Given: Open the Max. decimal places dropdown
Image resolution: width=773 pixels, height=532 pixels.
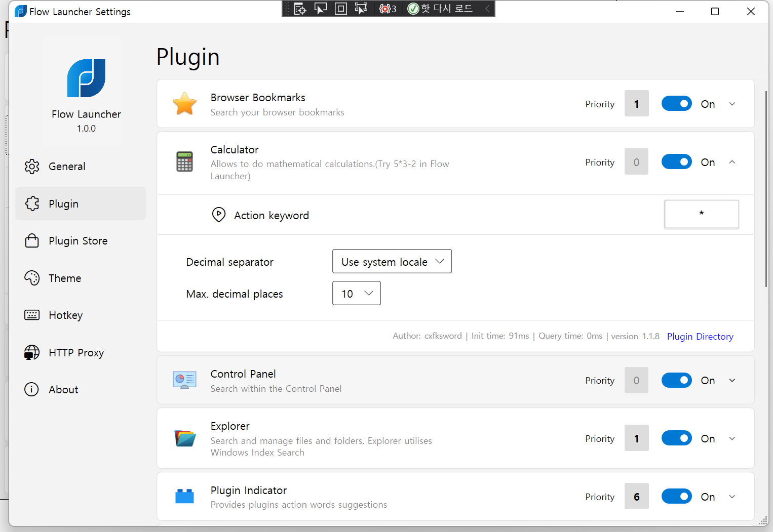Looking at the screenshot, I should [356, 293].
